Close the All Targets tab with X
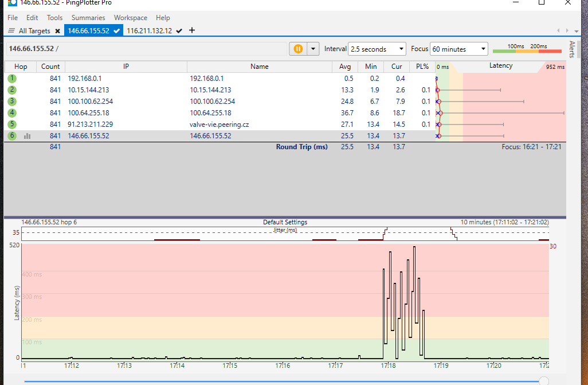This screenshot has height=385, width=588. click(57, 31)
